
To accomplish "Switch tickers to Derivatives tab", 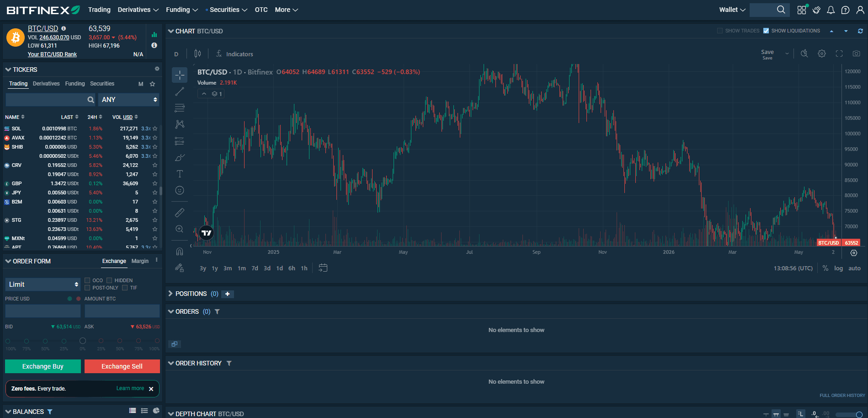I will tap(46, 84).
